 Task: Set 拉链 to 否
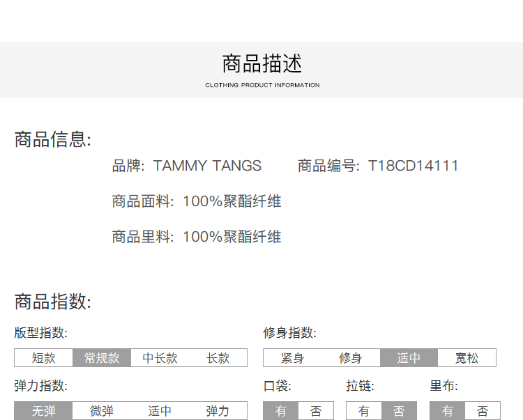coord(399,411)
